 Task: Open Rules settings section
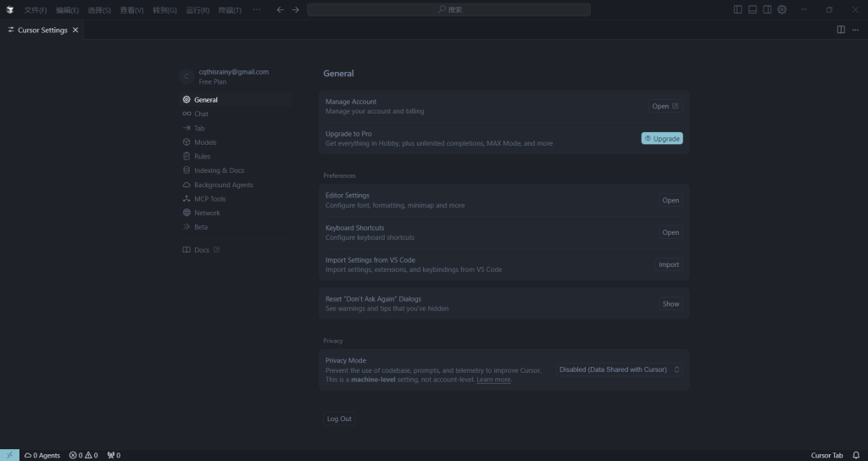[236, 156]
